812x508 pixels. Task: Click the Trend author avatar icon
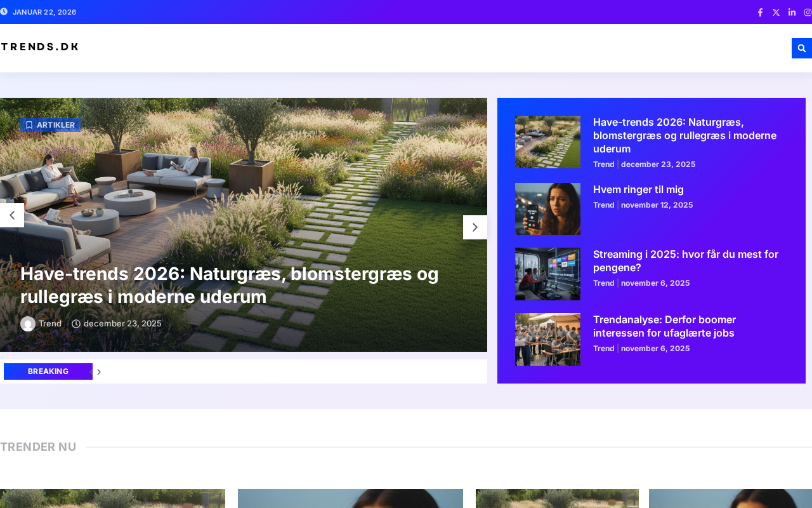(28, 324)
